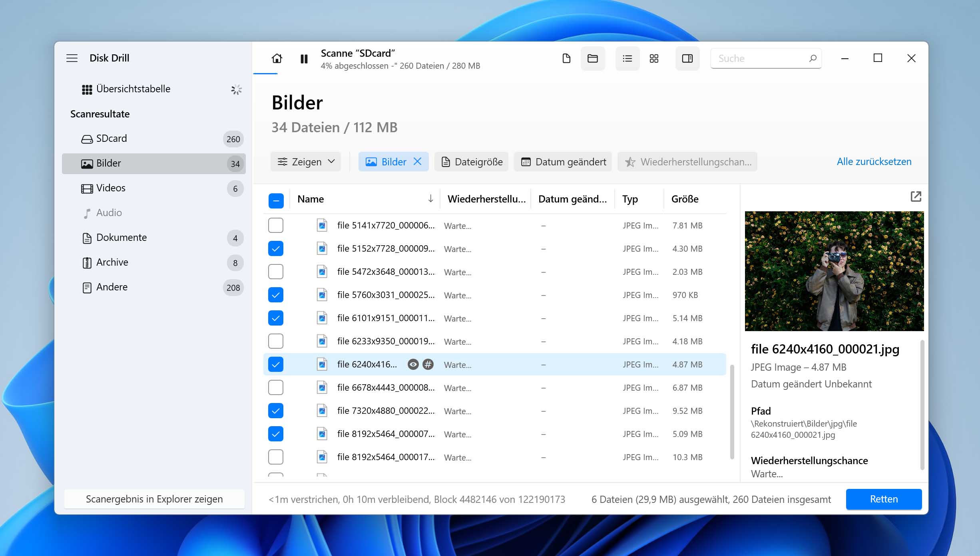The width and height of the screenshot is (980, 556).
Task: Select Audio category in sidebar
Action: (x=153, y=213)
